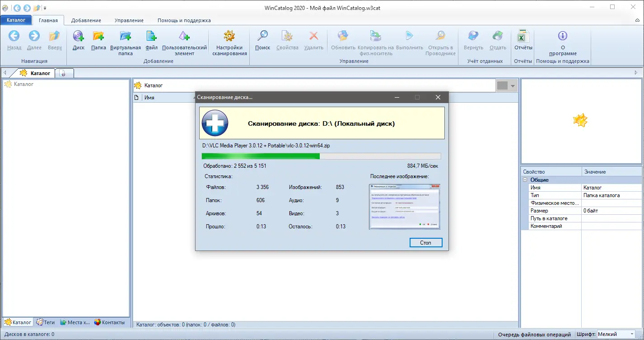This screenshot has width=644, height=340.
Task: Switch to the Управление ribbon tab
Action: tap(129, 20)
